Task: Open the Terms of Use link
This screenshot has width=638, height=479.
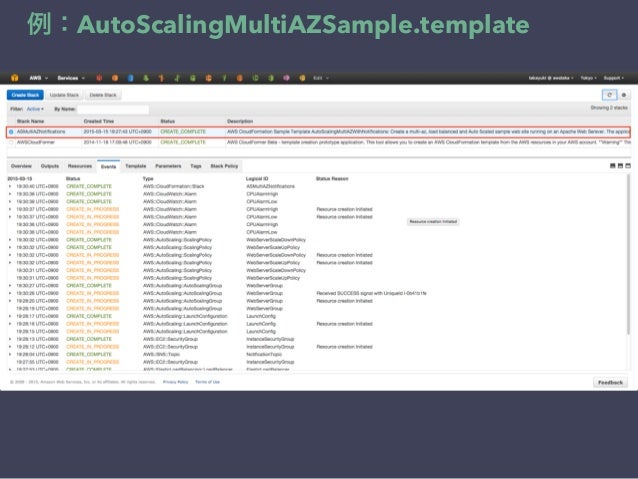Action: (x=208, y=382)
